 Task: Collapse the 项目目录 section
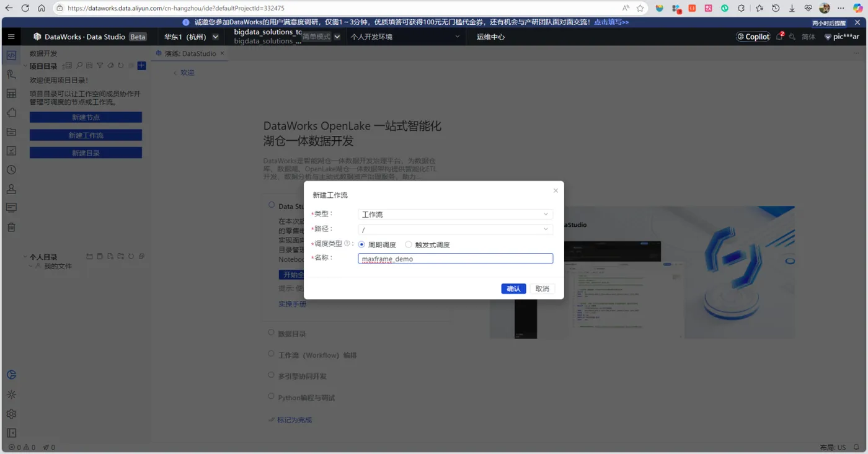25,66
